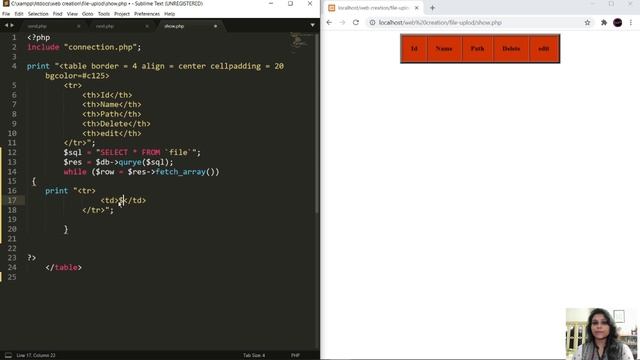Go forward in the browser
This screenshot has width=640, height=360.
point(342,23)
